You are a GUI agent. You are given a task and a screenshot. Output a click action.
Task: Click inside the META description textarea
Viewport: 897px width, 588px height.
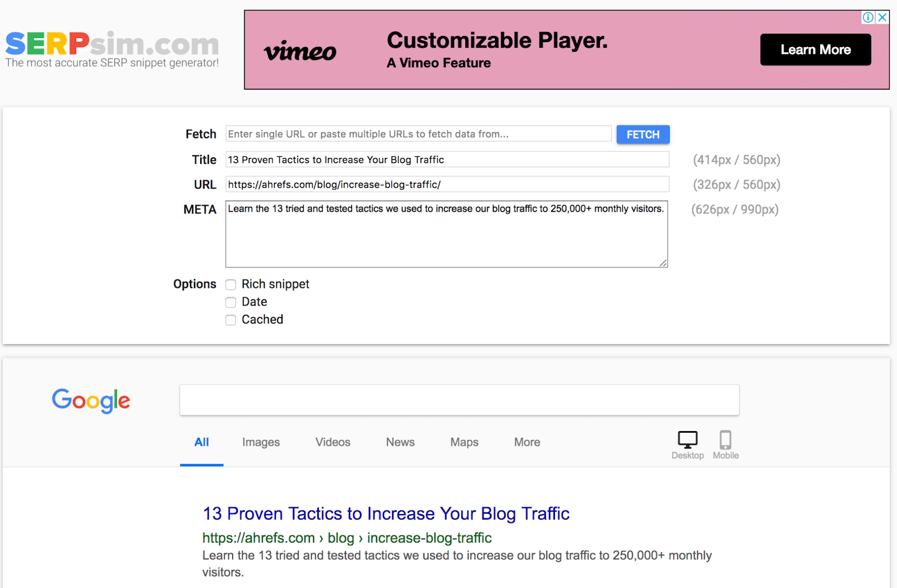[447, 234]
